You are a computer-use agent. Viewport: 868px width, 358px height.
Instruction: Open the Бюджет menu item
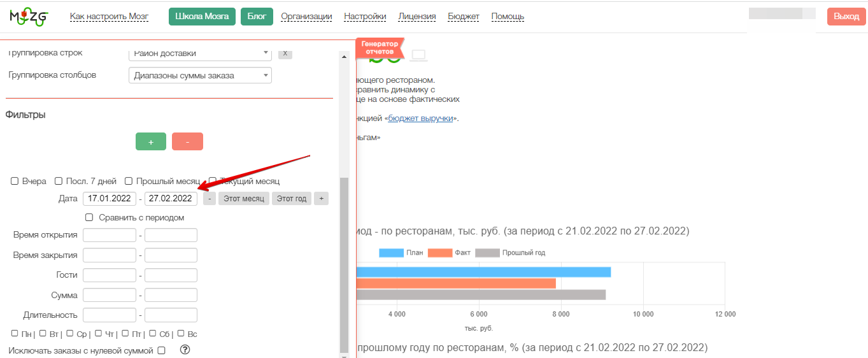click(464, 17)
